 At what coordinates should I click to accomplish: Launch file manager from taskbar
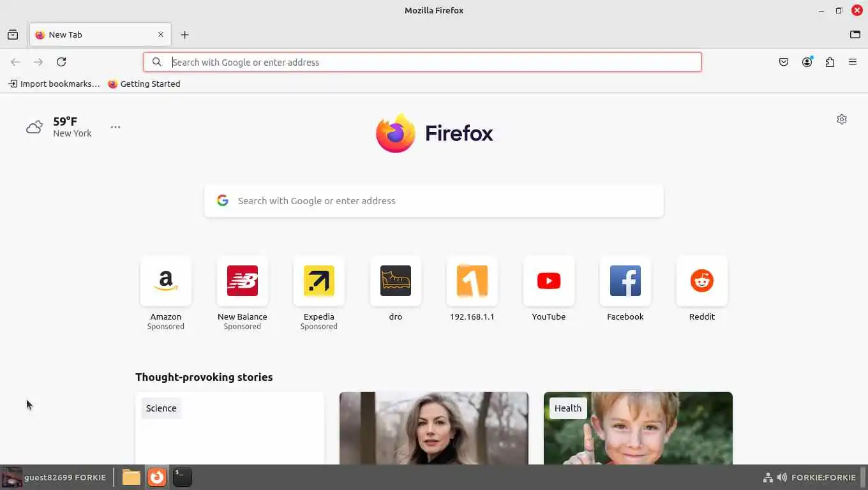tap(131, 477)
